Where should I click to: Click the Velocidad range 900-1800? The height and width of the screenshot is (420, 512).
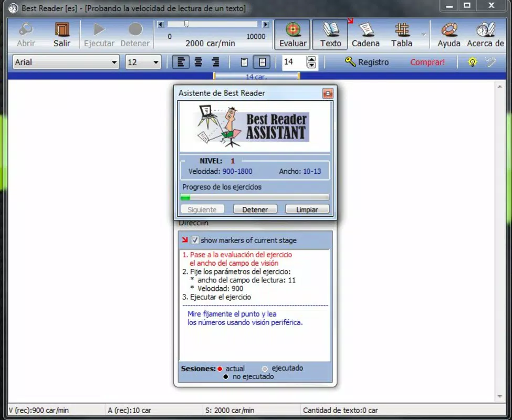(x=237, y=171)
